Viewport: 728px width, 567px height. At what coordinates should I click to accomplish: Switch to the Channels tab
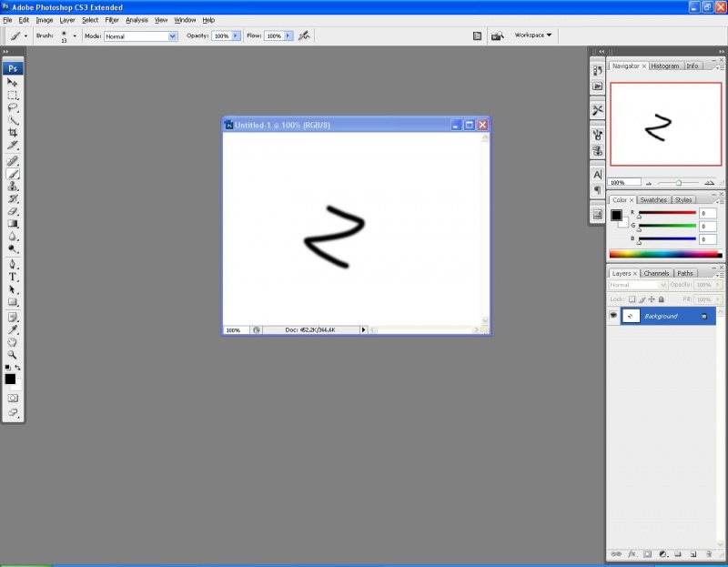(x=656, y=273)
